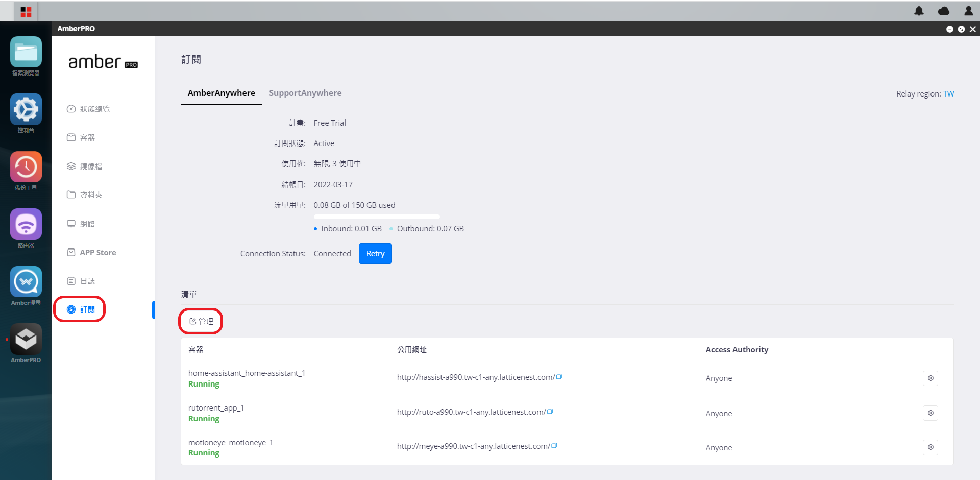
Task: Click container name motioneye_motioneye_1
Action: [231, 443]
